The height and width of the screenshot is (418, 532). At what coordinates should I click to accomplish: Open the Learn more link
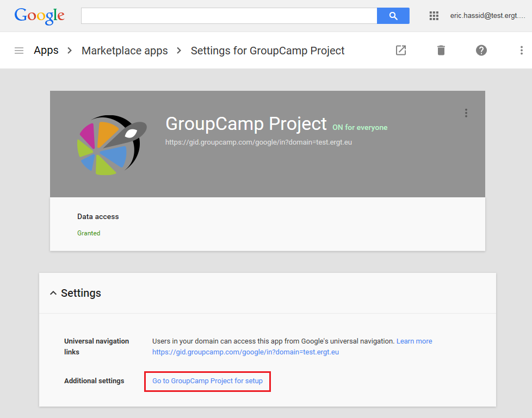pos(415,341)
